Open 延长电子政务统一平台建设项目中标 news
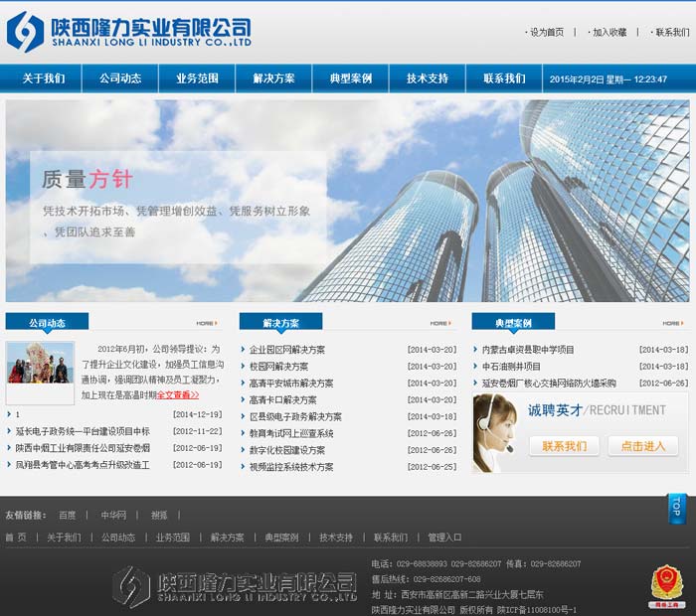 [83, 431]
